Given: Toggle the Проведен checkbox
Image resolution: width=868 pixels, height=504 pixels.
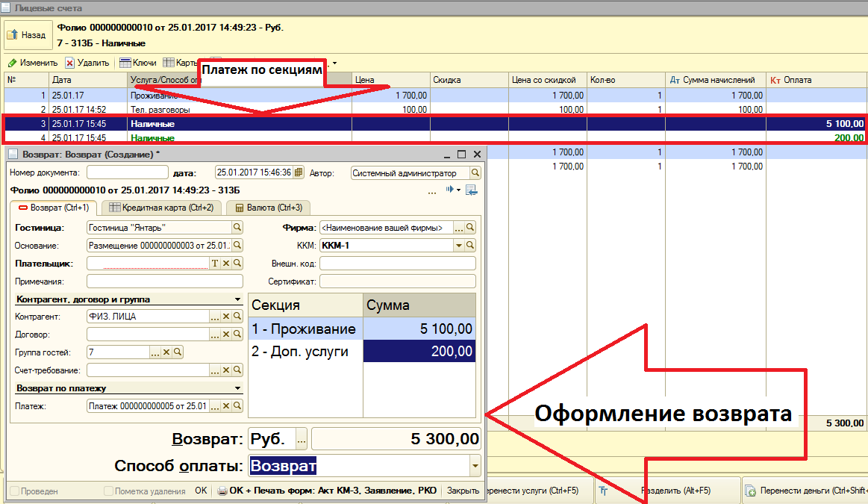Looking at the screenshot, I should (16, 491).
